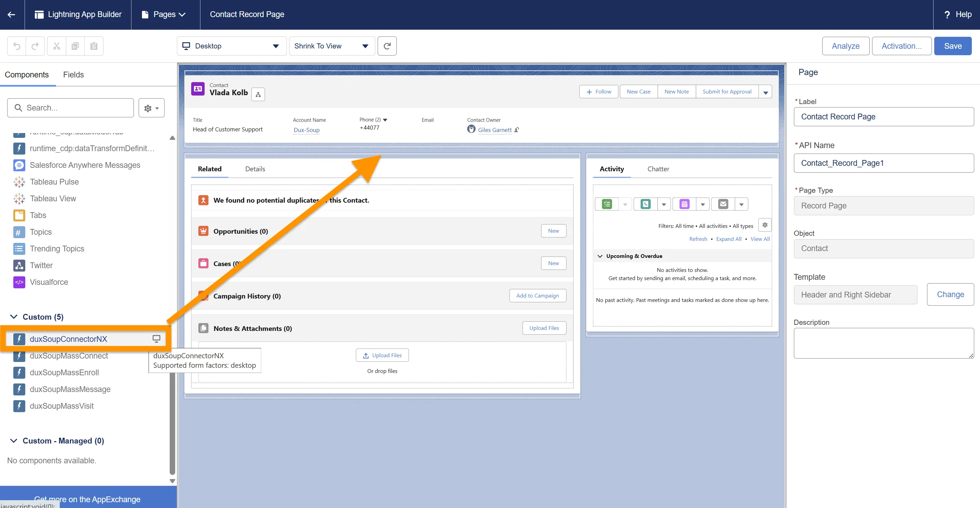Switch to the Chatter tab

point(658,169)
